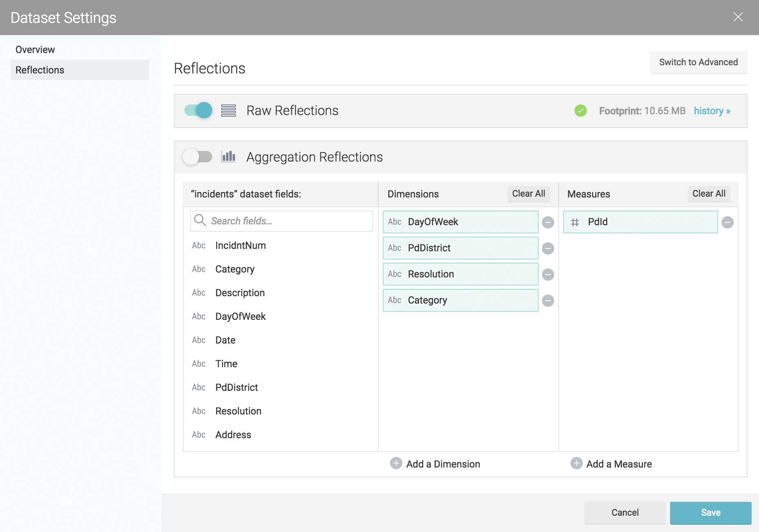Open the Overview section
The height and width of the screenshot is (532, 759).
[35, 50]
